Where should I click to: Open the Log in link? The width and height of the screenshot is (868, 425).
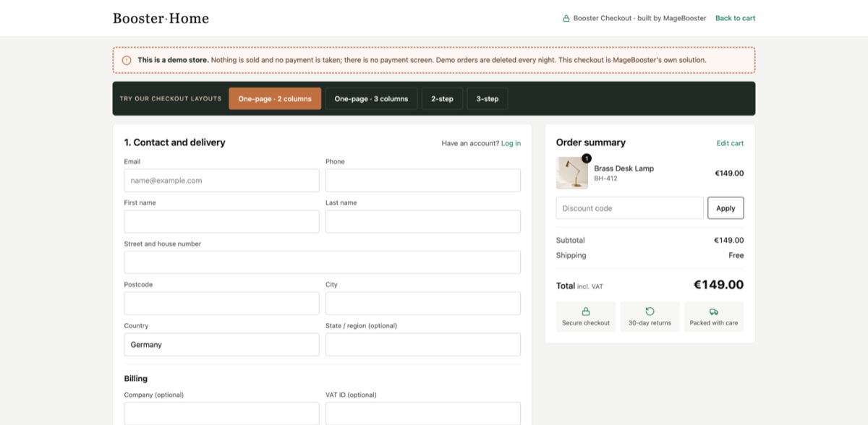[x=511, y=143]
